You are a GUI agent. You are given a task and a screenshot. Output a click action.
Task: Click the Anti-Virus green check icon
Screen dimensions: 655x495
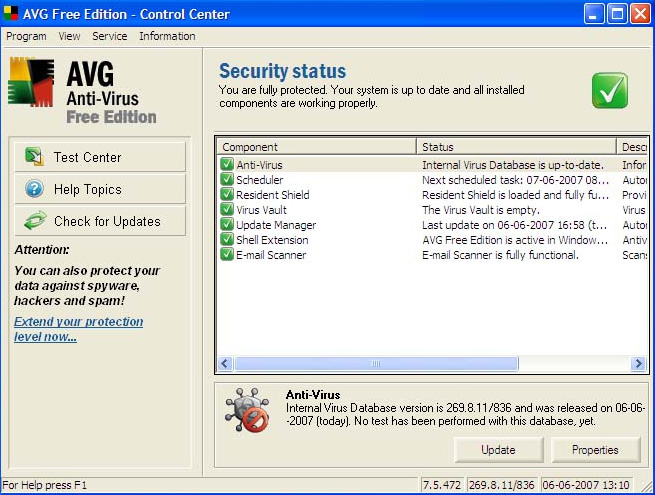pyautogui.click(x=227, y=164)
